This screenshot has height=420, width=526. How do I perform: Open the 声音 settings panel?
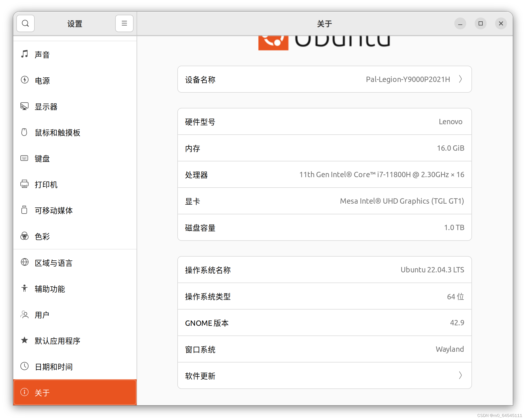(75, 54)
